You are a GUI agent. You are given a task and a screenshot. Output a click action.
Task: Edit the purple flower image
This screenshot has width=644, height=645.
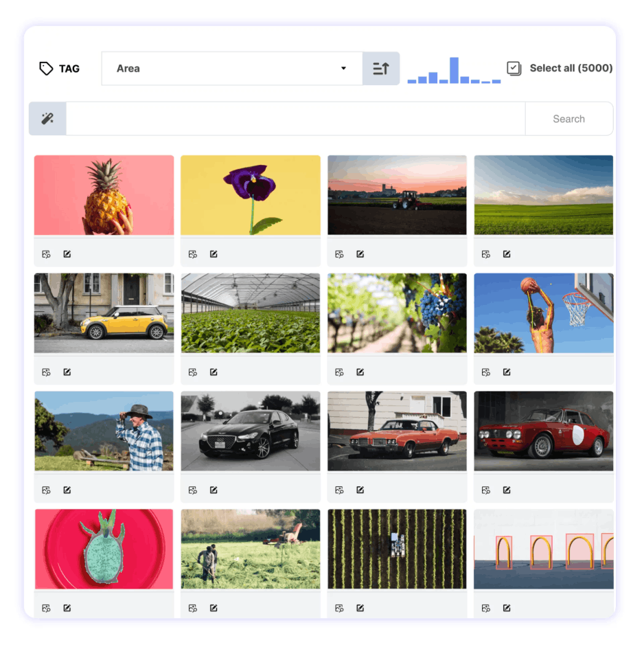(214, 254)
